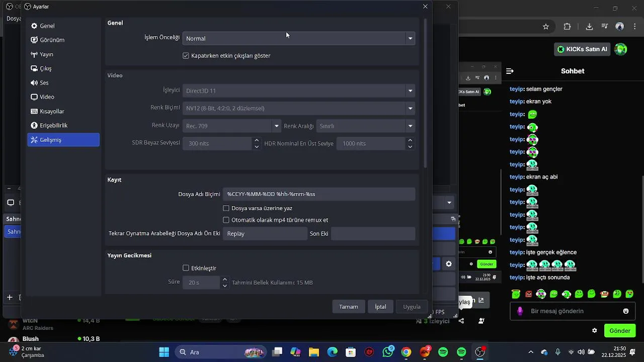Collapse the Sohbet chat panel
The width and height of the screenshot is (644, 362).
point(510,71)
